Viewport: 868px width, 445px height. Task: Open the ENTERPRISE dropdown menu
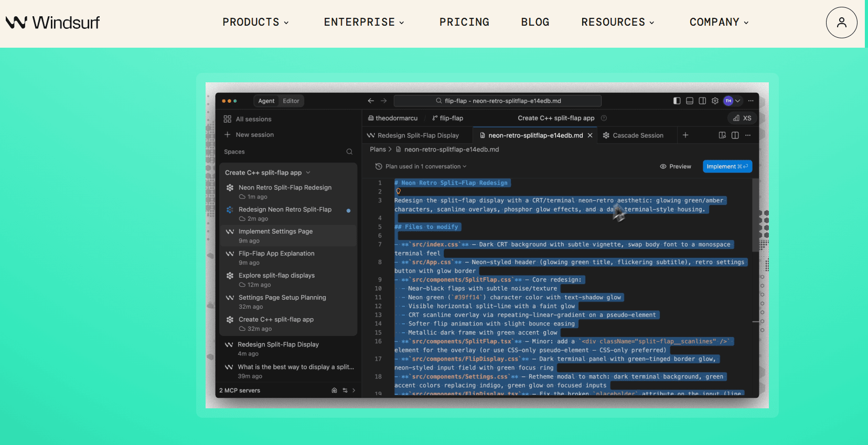[x=364, y=22]
